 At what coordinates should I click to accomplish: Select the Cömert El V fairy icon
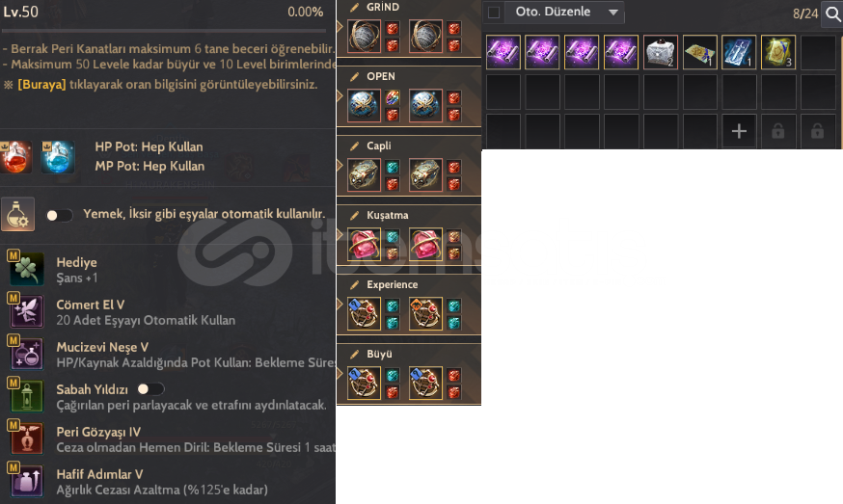click(26, 311)
